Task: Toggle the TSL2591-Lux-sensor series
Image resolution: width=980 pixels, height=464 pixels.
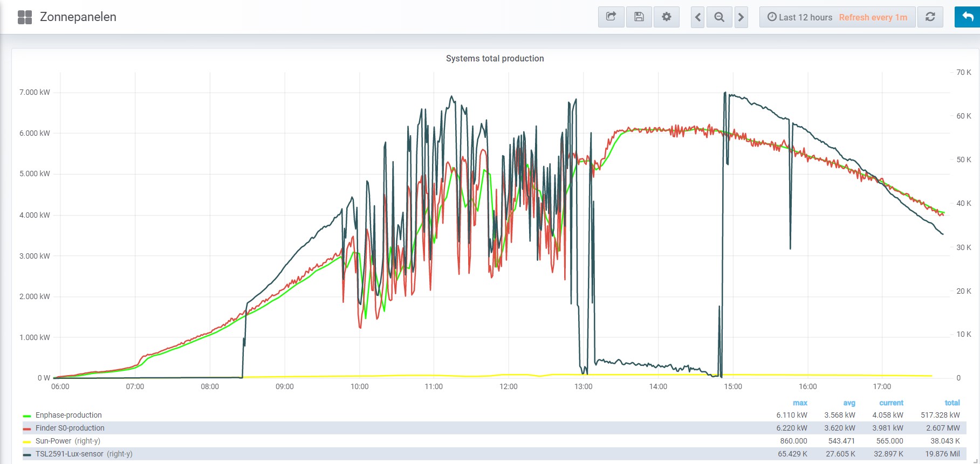Action: (69, 454)
